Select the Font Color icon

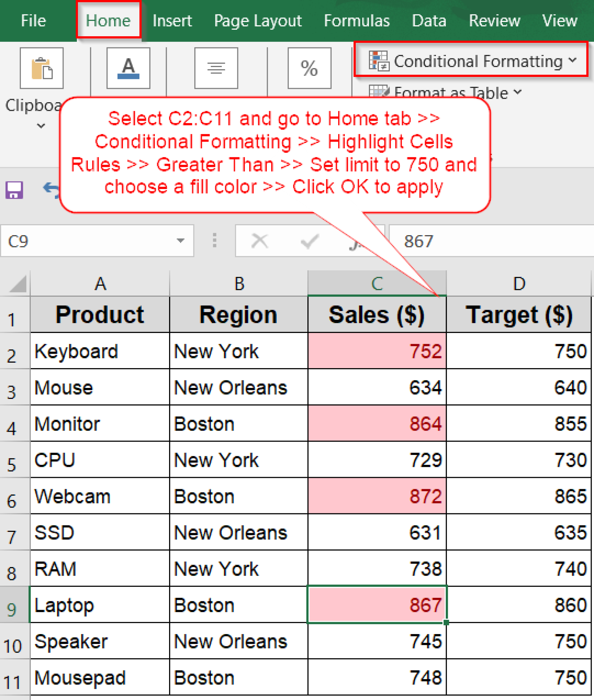pos(128,67)
